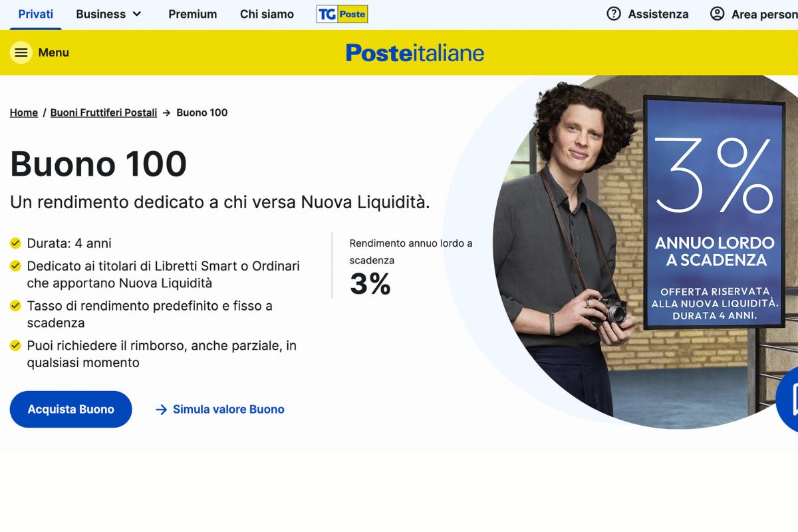
Task: Switch to the Privati tab
Action: pyautogui.click(x=35, y=14)
